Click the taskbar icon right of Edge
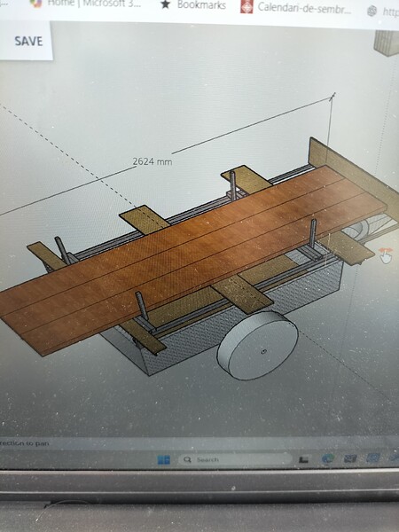Viewport: 399px width, 532px height. coord(350,458)
